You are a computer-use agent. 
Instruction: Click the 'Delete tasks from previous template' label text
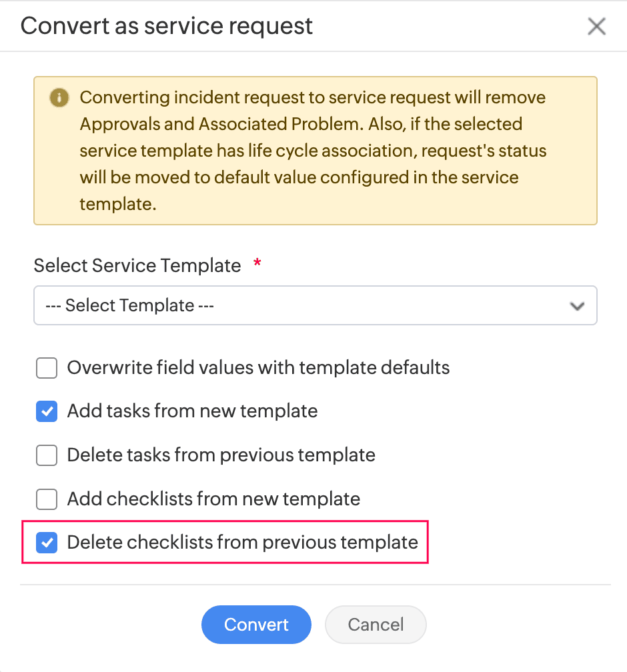coord(221,455)
